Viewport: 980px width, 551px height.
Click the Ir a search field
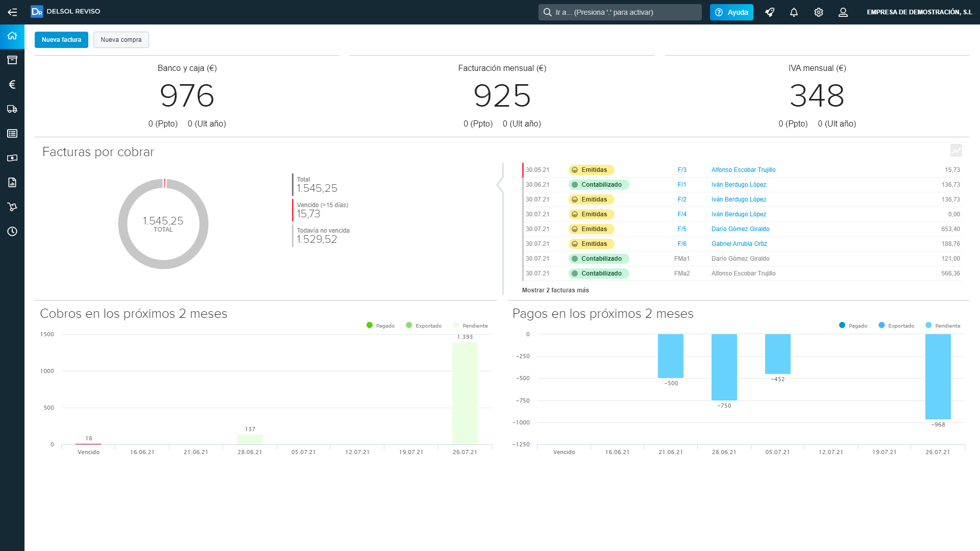tap(620, 12)
